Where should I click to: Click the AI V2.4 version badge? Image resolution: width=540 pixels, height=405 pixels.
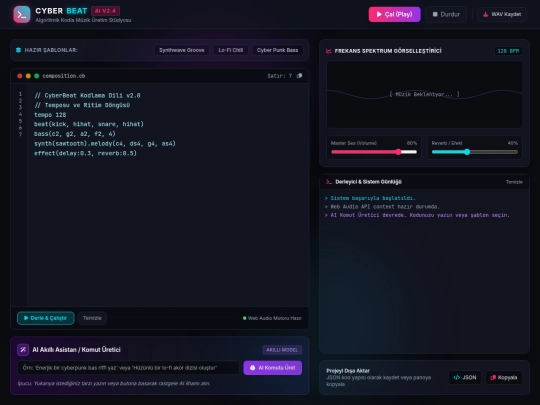105,11
